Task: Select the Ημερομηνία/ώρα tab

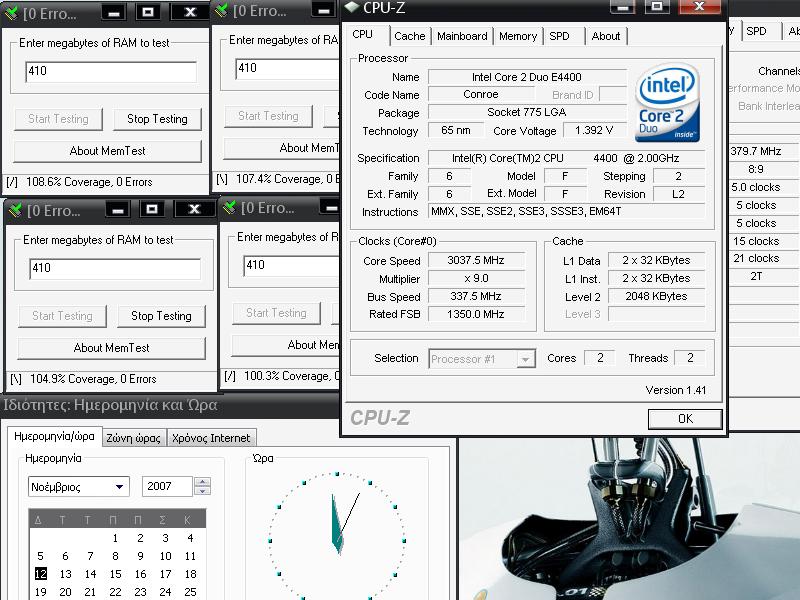Action: pos(54,437)
